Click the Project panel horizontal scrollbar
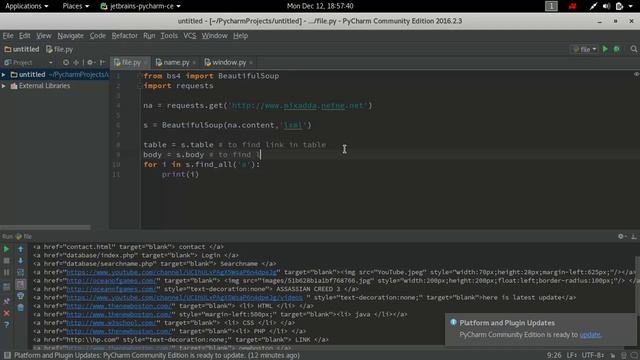This screenshot has width=640, height=360. click(x=45, y=227)
